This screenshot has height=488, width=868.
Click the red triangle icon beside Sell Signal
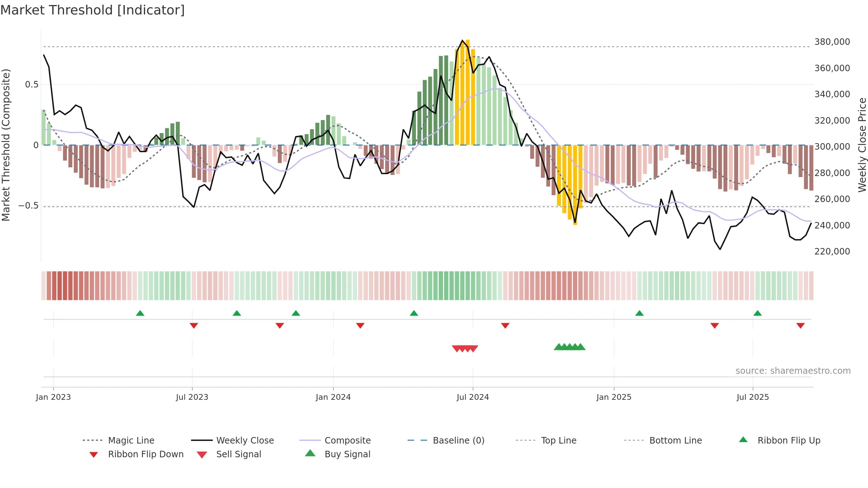(x=202, y=455)
